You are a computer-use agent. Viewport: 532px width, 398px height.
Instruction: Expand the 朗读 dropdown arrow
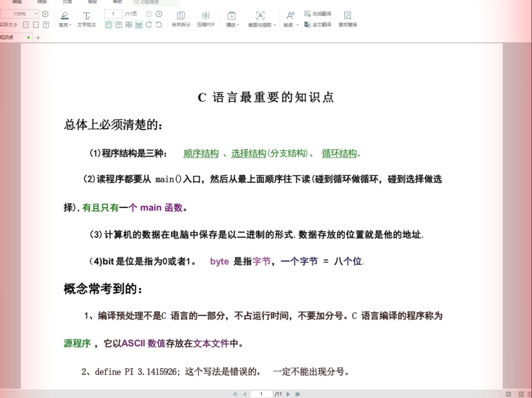point(297,25)
